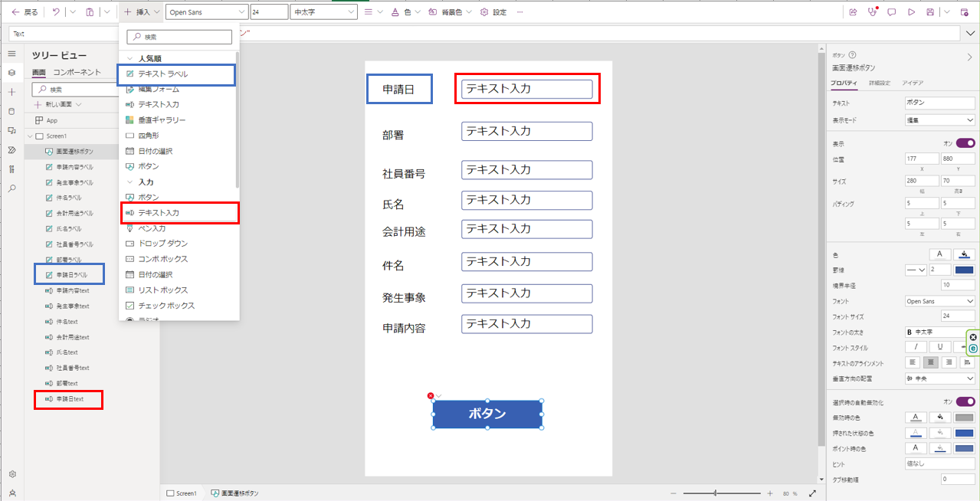This screenshot has width=980, height=501.
Task: Click the help question mark in properties panel
Action: pyautogui.click(x=852, y=55)
